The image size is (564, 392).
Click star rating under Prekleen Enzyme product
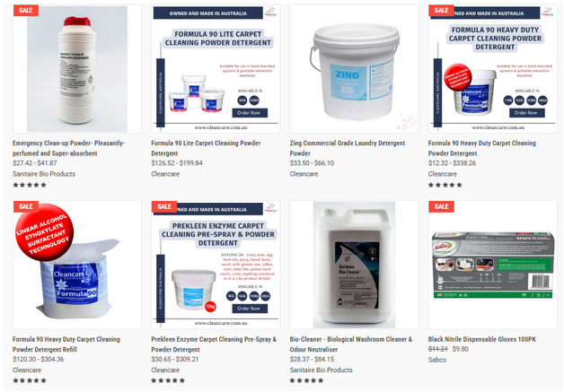168,380
